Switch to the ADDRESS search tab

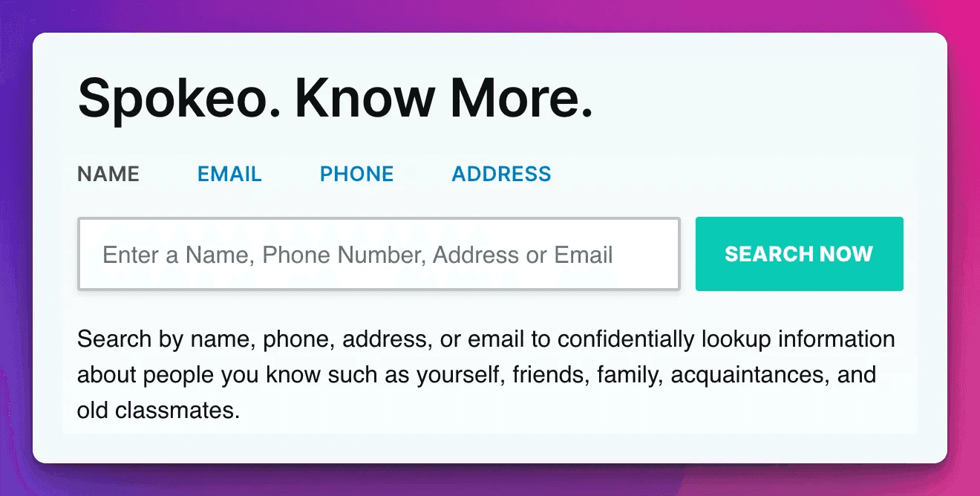(501, 174)
